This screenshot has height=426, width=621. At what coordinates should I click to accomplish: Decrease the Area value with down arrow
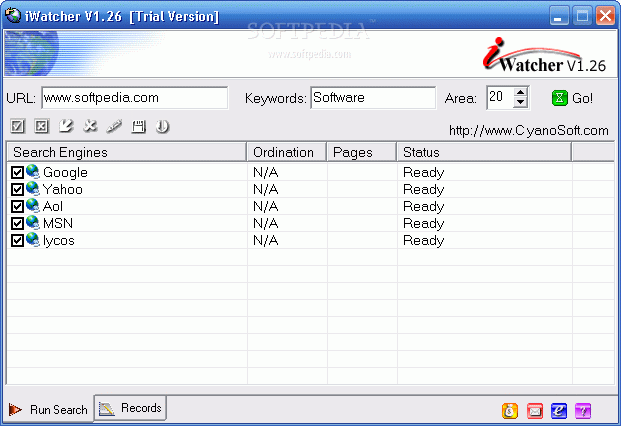click(520, 102)
